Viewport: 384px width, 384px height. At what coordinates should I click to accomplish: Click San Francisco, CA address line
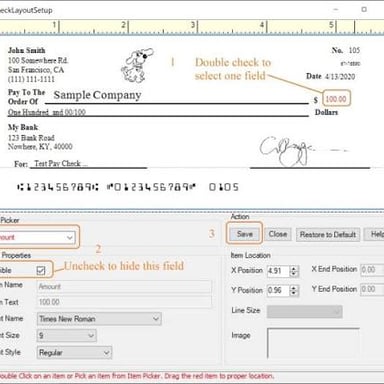36,70
